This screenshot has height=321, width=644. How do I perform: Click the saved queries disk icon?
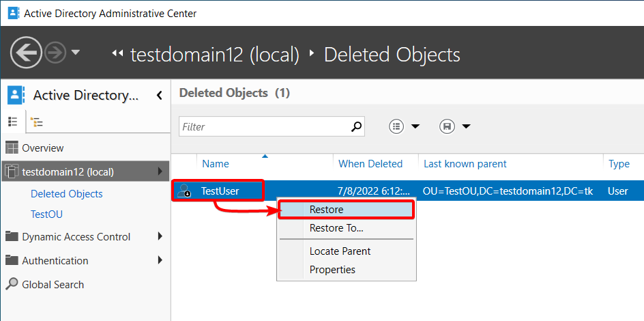[447, 126]
